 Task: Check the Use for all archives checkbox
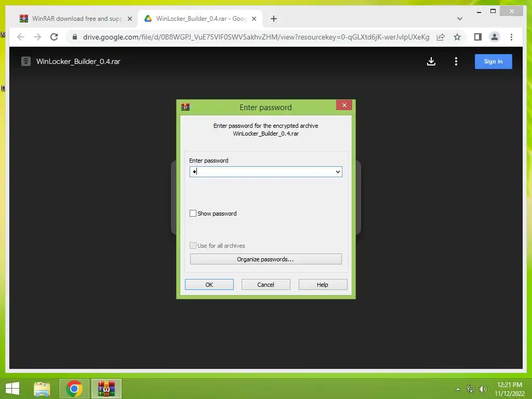pyautogui.click(x=193, y=246)
